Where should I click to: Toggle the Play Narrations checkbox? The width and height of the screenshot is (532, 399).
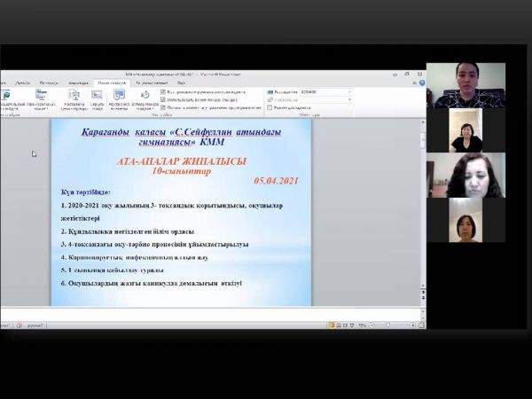[163, 91]
